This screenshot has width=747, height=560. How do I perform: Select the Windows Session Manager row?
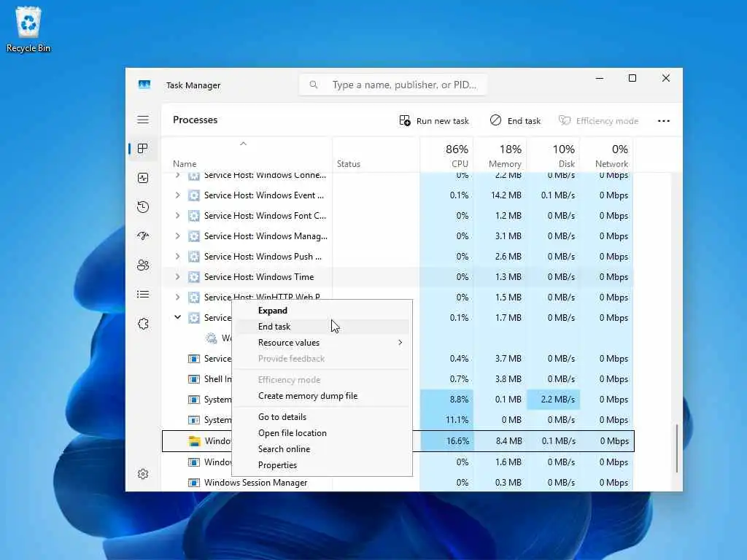pos(398,483)
